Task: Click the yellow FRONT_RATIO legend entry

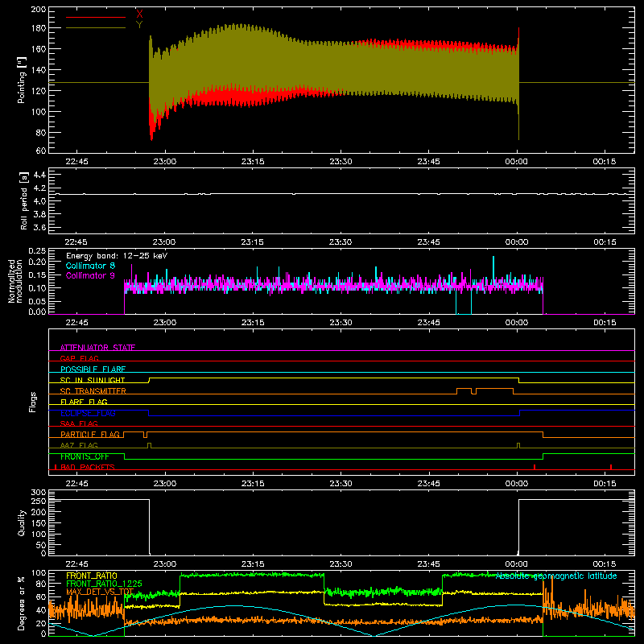Action: click(x=92, y=576)
